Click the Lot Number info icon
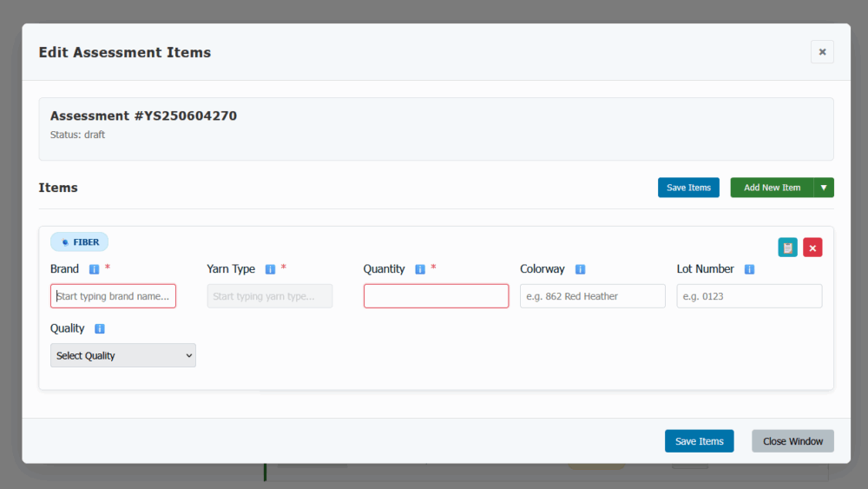Screen dimensions: 868x489 749,269
